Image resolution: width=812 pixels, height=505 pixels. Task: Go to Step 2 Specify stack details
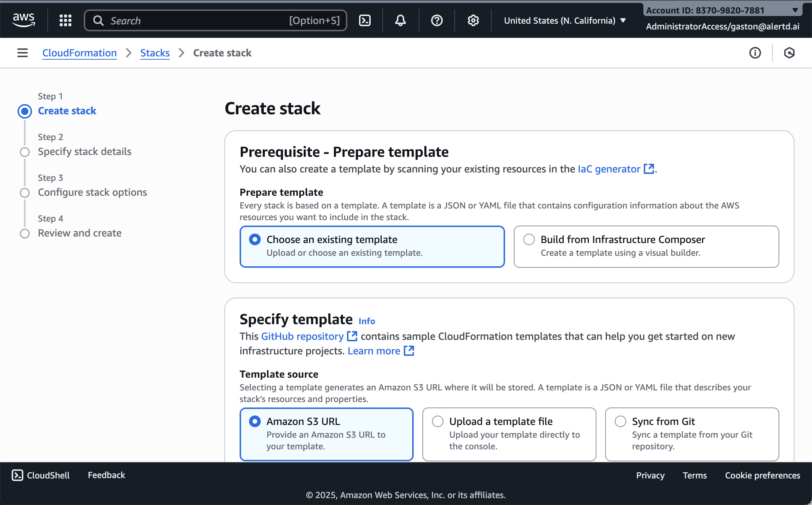(84, 151)
